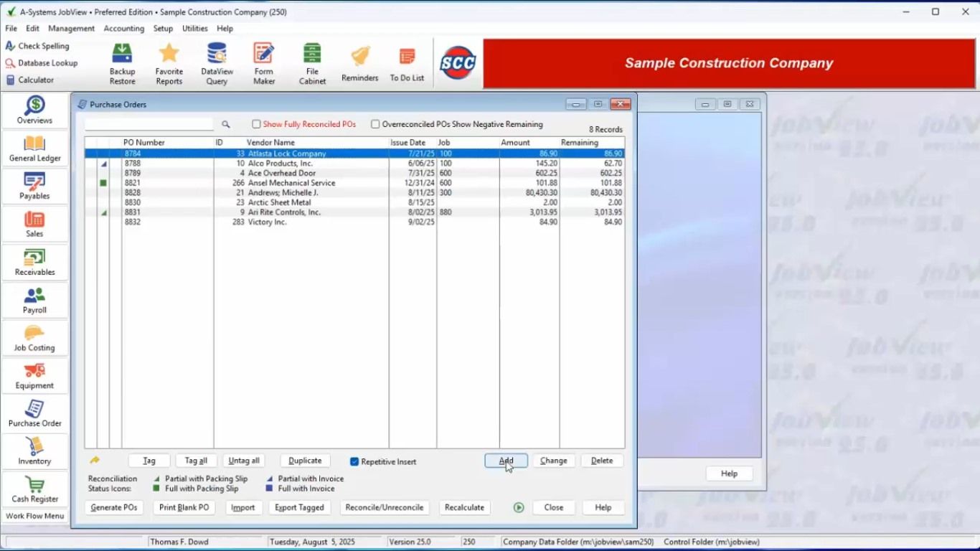980x551 pixels.
Task: Click the Tag button
Action: pyautogui.click(x=149, y=461)
